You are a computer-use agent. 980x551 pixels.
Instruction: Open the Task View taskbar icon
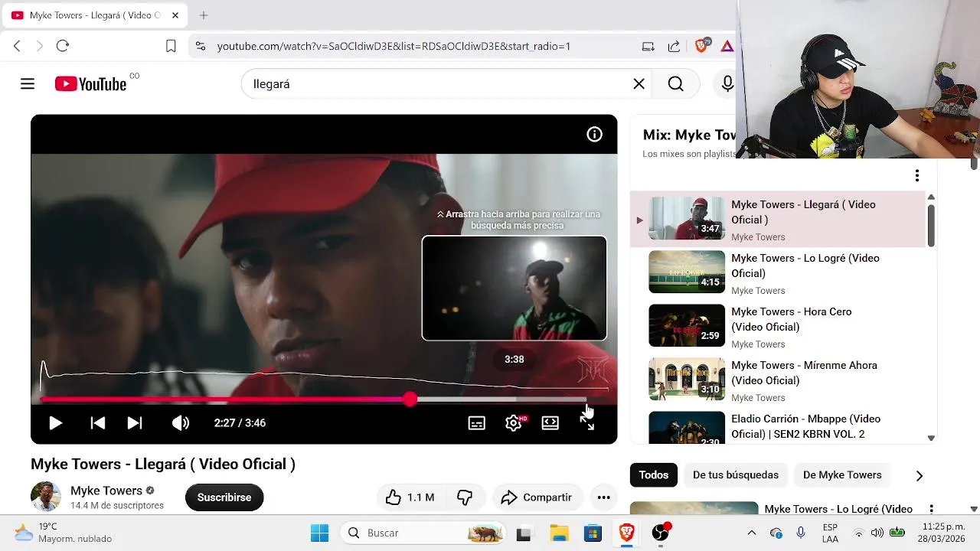pyautogui.click(x=524, y=533)
